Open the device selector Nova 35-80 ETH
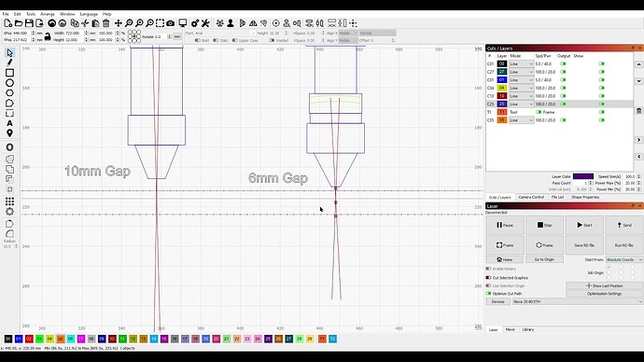 [x=578, y=301]
